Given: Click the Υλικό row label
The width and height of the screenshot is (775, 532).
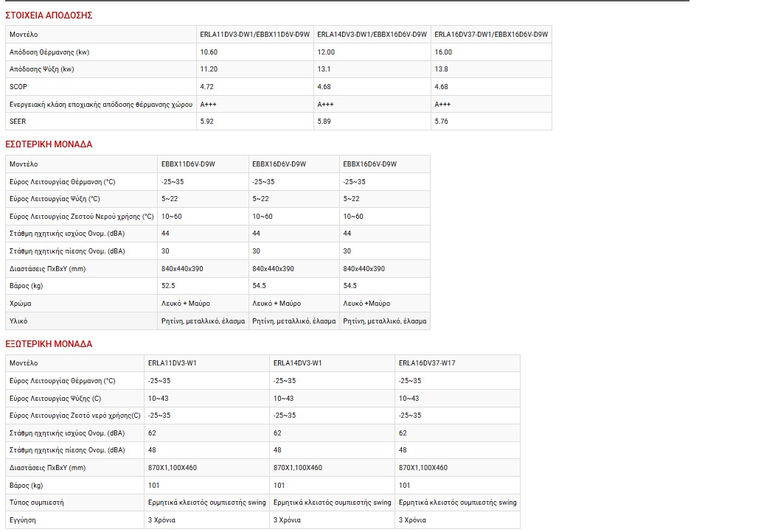Looking at the screenshot, I should click(19, 321).
